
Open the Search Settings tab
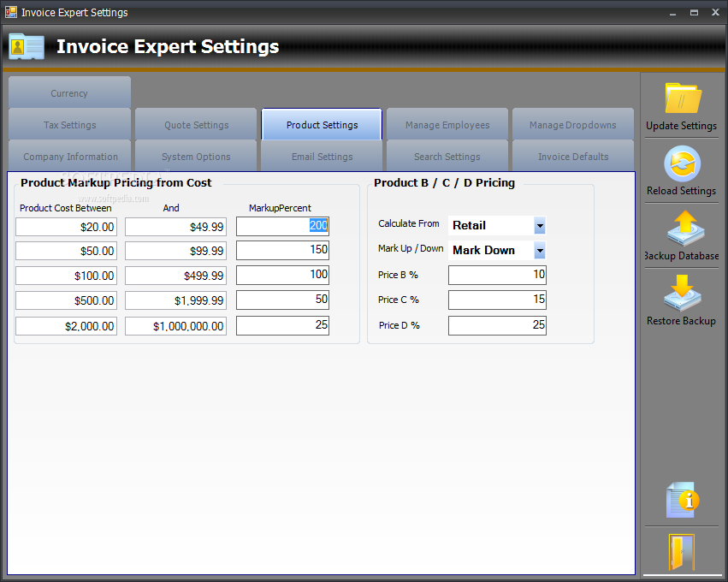pos(447,156)
